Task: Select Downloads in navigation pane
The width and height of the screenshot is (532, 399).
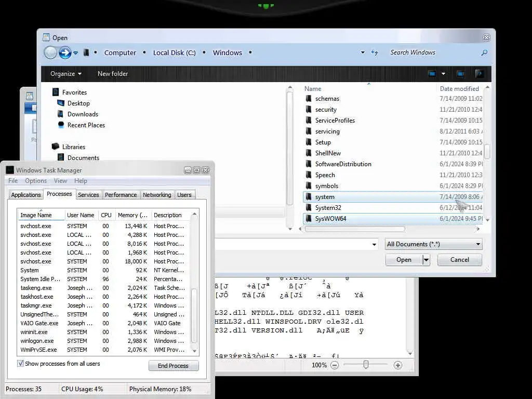Action: pyautogui.click(x=83, y=114)
